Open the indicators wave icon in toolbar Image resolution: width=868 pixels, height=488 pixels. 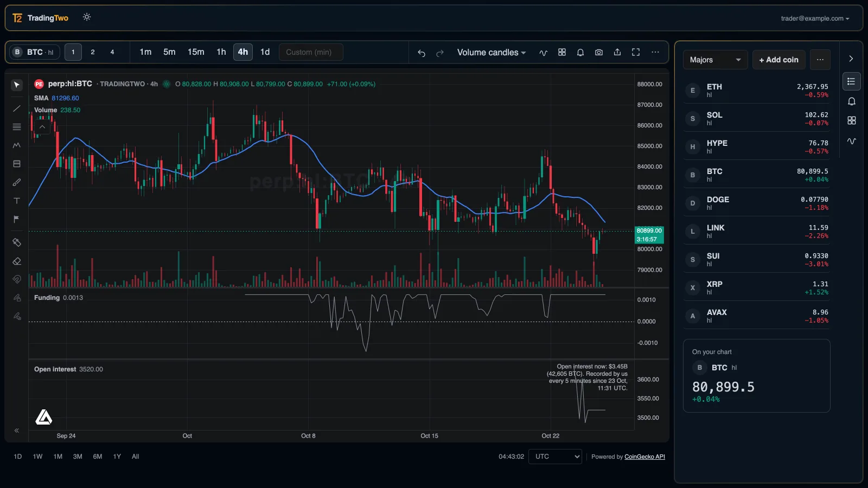[x=543, y=53]
